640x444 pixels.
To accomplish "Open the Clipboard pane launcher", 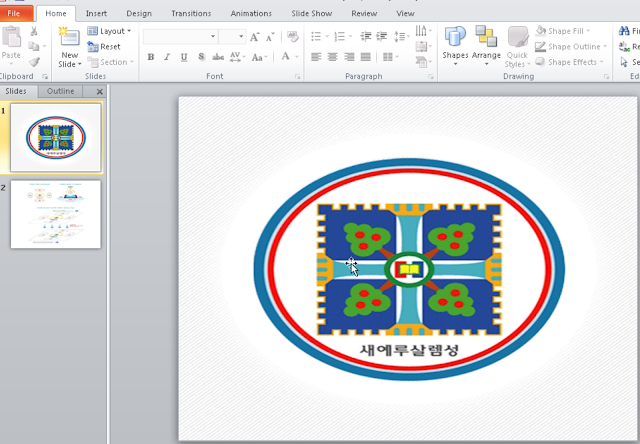I will 45,77.
